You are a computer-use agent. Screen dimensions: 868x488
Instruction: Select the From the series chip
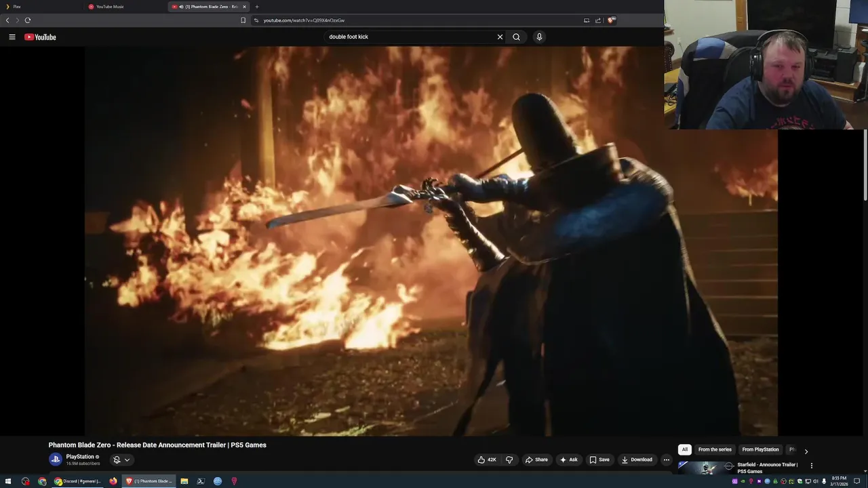point(715,449)
